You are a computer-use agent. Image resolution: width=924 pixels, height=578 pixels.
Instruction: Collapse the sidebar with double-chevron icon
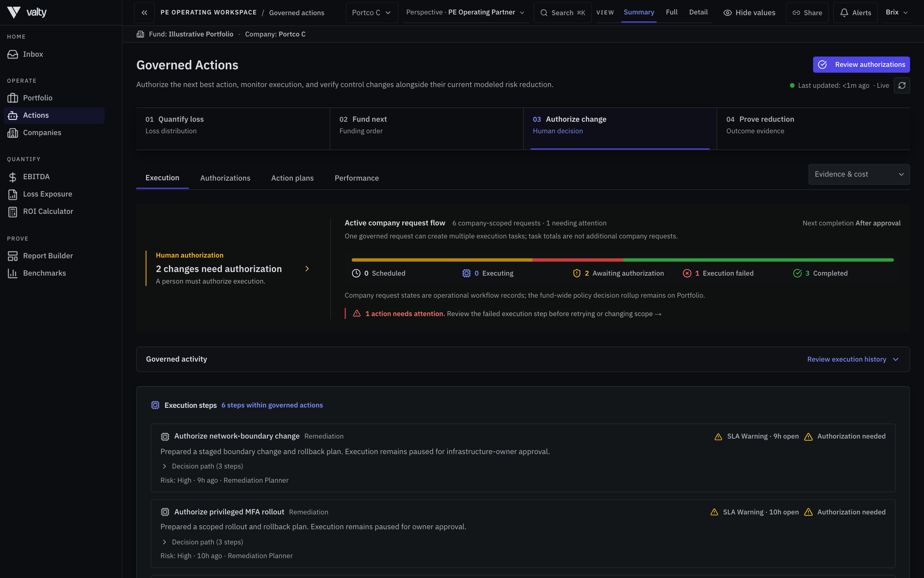tap(144, 13)
